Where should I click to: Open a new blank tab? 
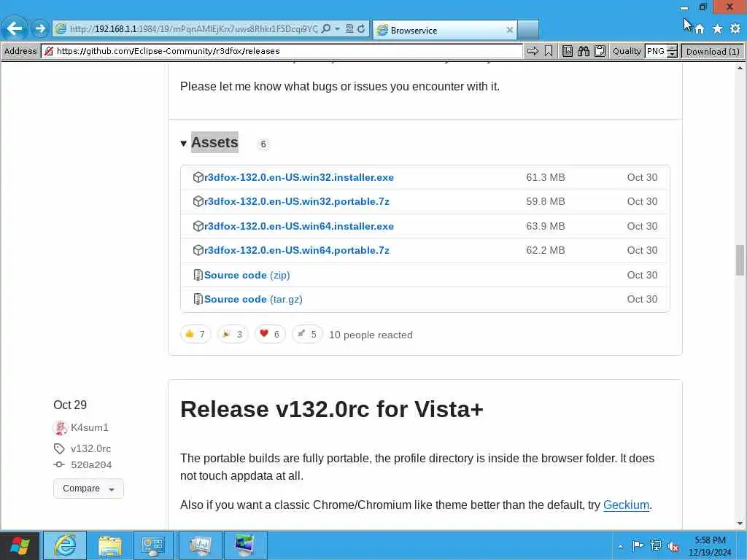click(x=528, y=29)
